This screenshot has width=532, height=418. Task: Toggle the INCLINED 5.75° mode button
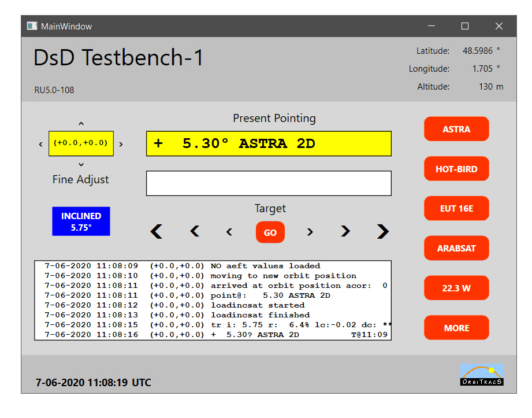[81, 221]
